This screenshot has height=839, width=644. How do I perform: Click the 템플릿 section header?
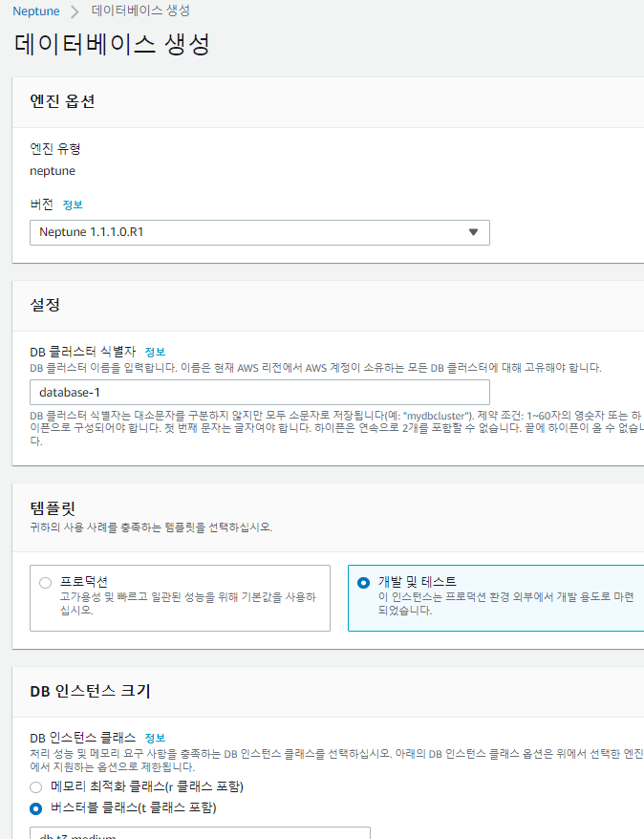pos(54,509)
